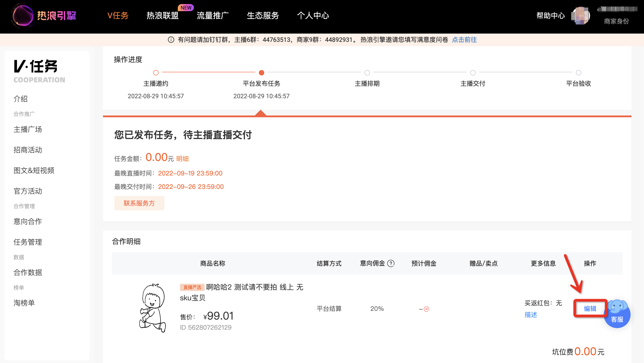This screenshot has height=363, width=644.
Task: Open the 流量推广 top menu
Action: [213, 15]
